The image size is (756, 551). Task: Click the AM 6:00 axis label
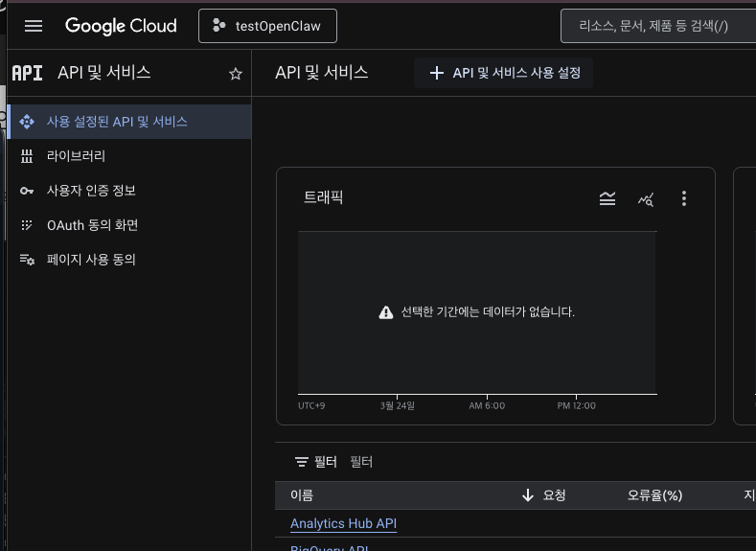pyautogui.click(x=487, y=406)
